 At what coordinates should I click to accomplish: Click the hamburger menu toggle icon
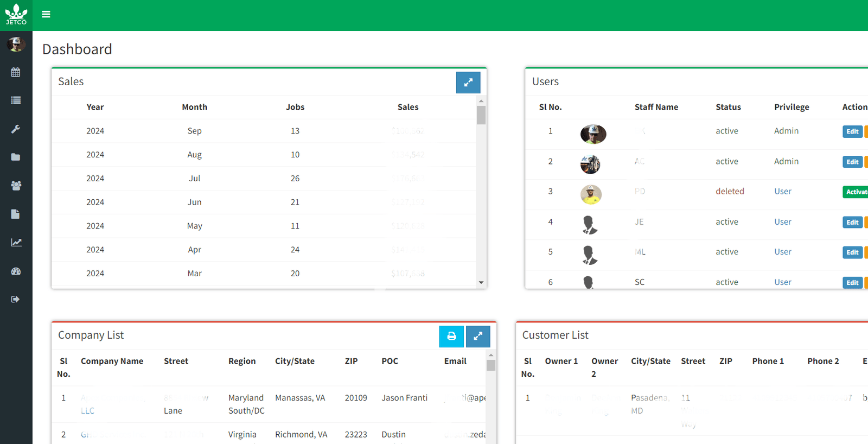(x=46, y=14)
